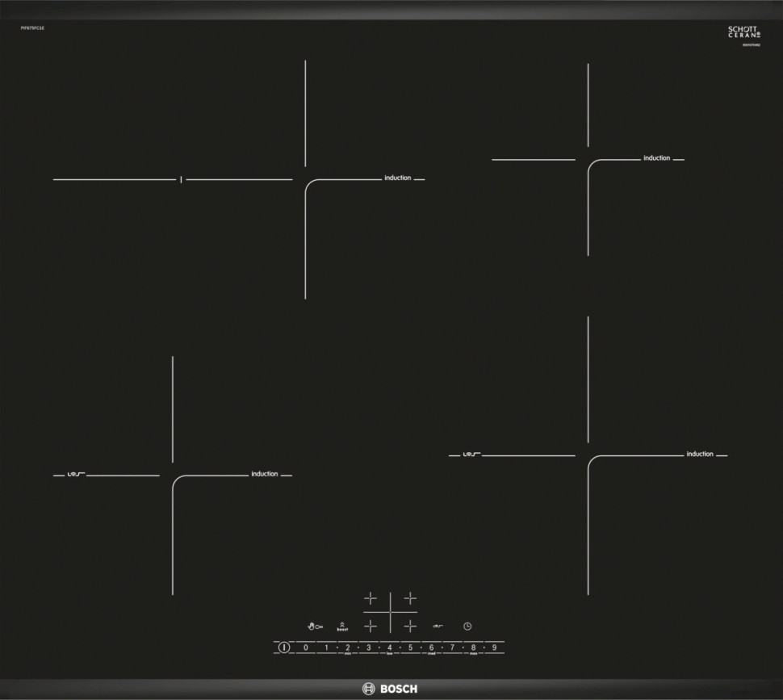
Task: Click the Bosch logo at bottom
Action: (x=391, y=689)
